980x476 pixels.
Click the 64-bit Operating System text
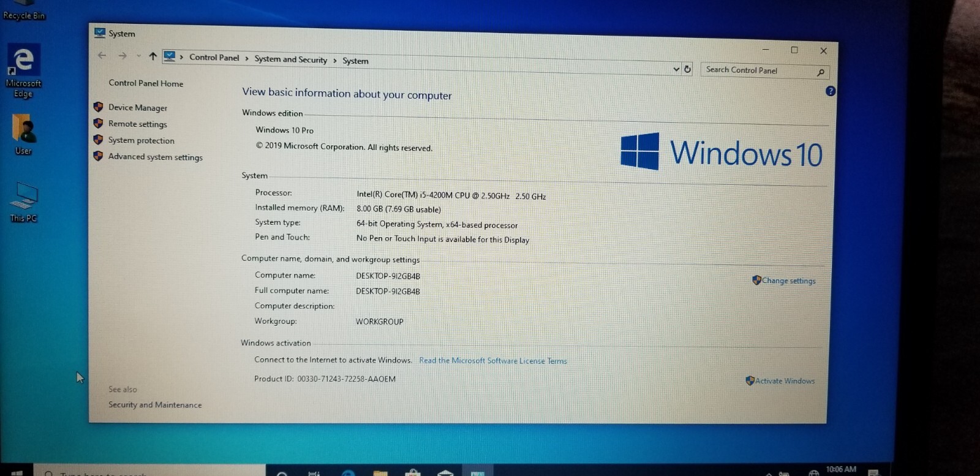pyautogui.click(x=437, y=225)
